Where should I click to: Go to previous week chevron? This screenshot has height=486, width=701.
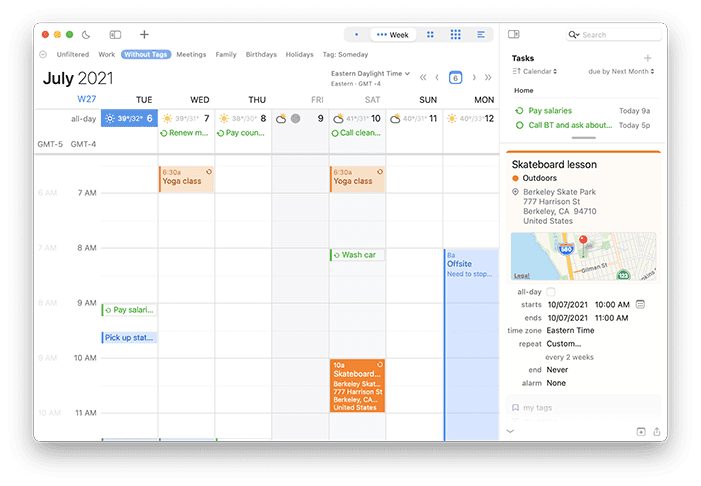point(437,78)
